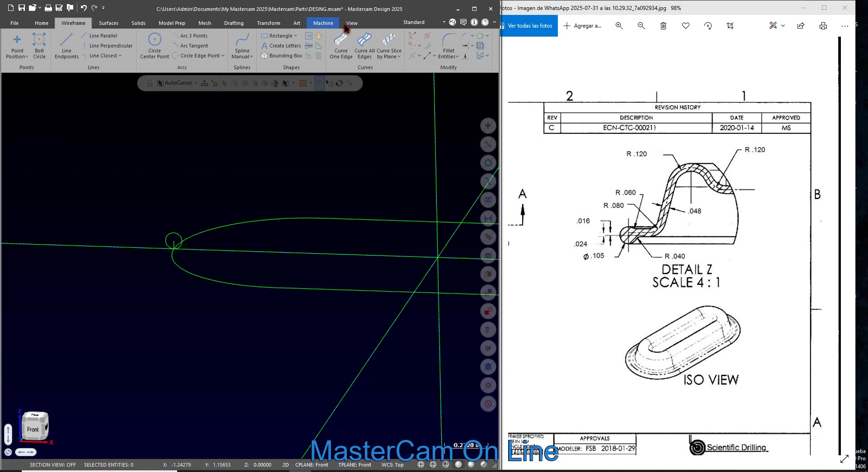Open the Standard ribbon configuration dropdown
Viewport: 868px width, 472px height.
click(444, 22)
